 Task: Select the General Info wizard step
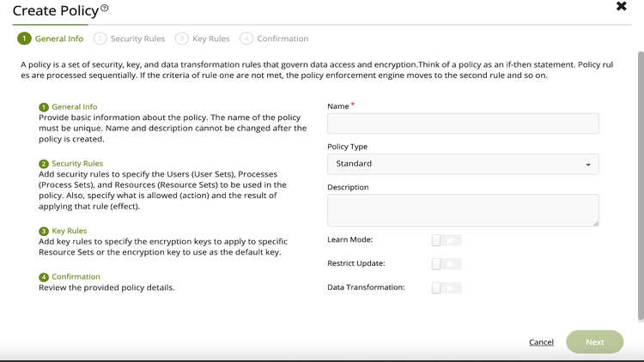50,39
